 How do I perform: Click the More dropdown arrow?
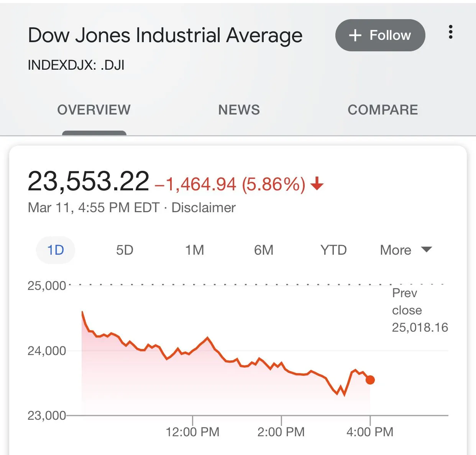pyautogui.click(x=426, y=250)
